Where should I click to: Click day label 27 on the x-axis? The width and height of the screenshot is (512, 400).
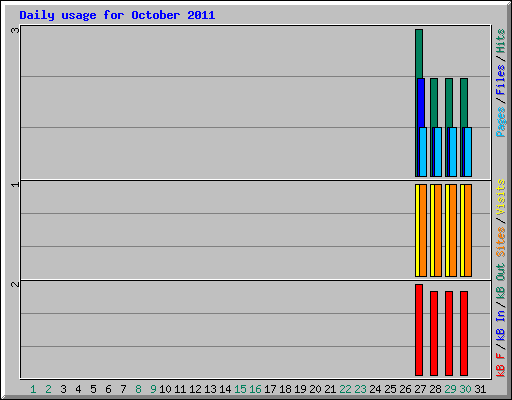(x=420, y=389)
